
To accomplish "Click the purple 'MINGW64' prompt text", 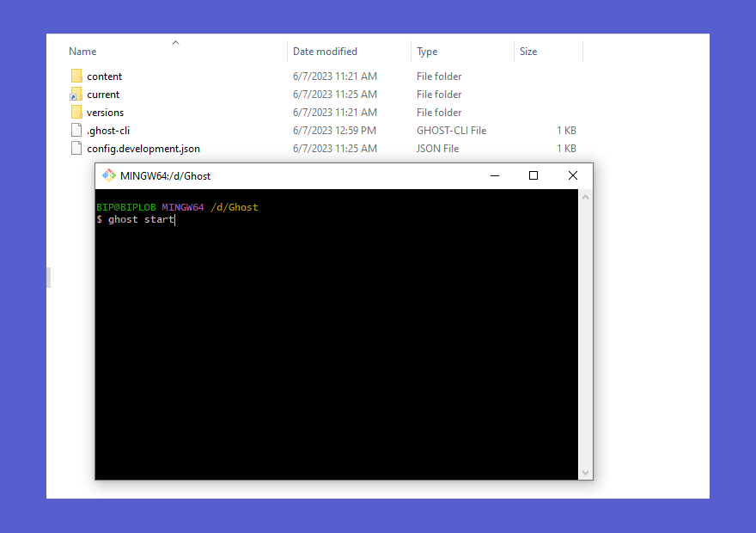I will [x=183, y=207].
